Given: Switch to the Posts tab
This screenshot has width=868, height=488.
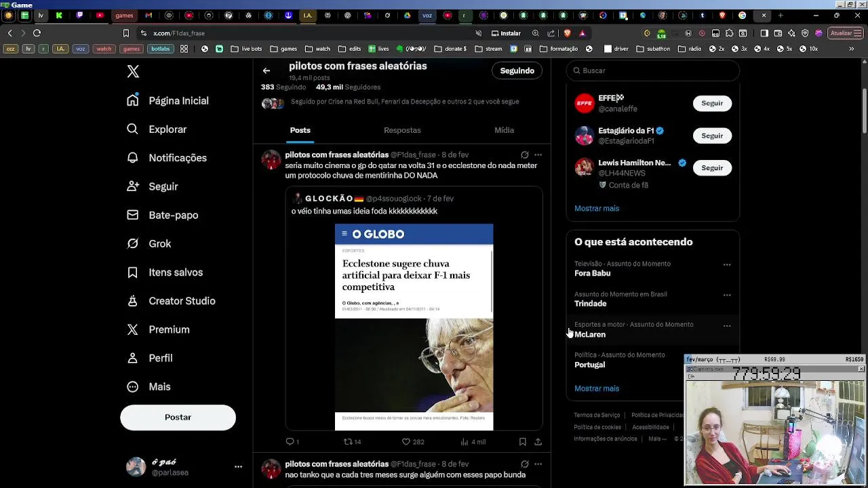Looking at the screenshot, I should [300, 130].
